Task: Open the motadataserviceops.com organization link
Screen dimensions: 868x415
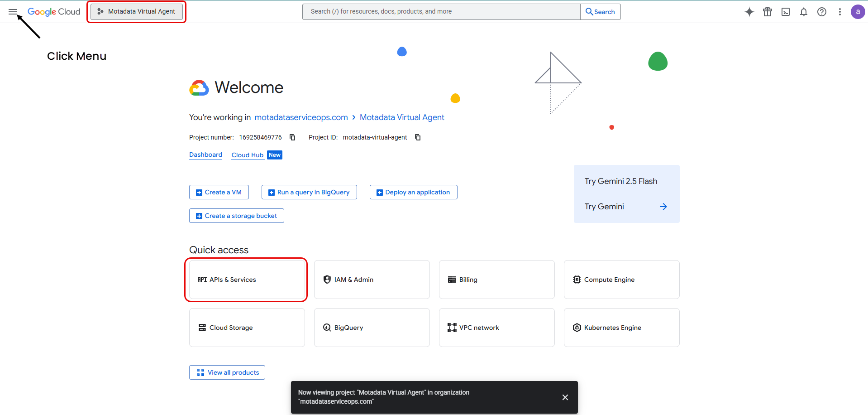Action: [x=301, y=117]
